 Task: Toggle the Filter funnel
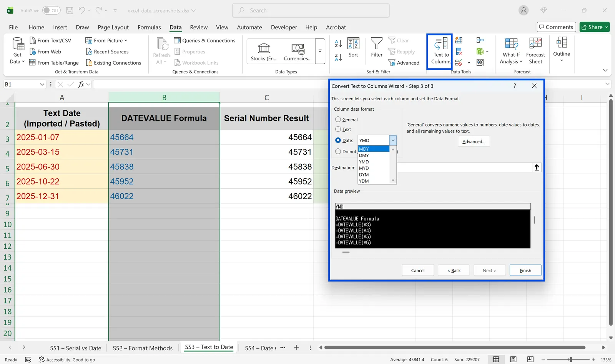click(377, 48)
